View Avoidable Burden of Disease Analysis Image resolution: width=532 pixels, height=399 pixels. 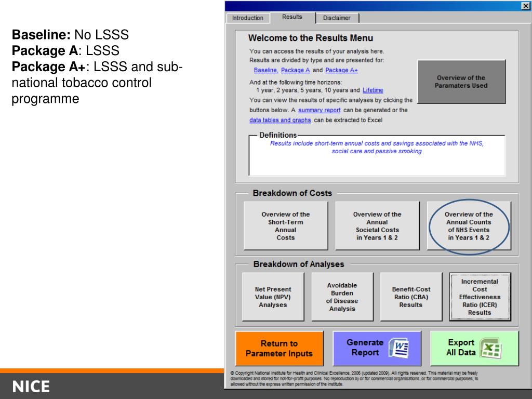(x=342, y=297)
